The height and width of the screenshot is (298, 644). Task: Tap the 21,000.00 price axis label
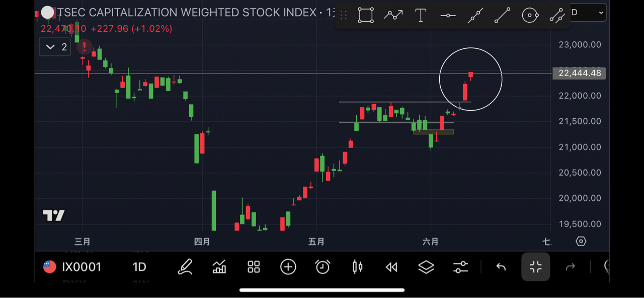coord(580,147)
